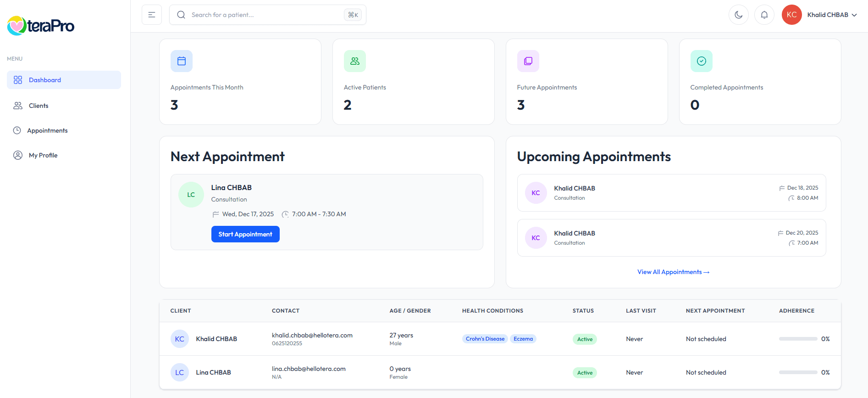Click the KC avatar of the Dec 18 appointment
868x398 pixels.
(536, 193)
